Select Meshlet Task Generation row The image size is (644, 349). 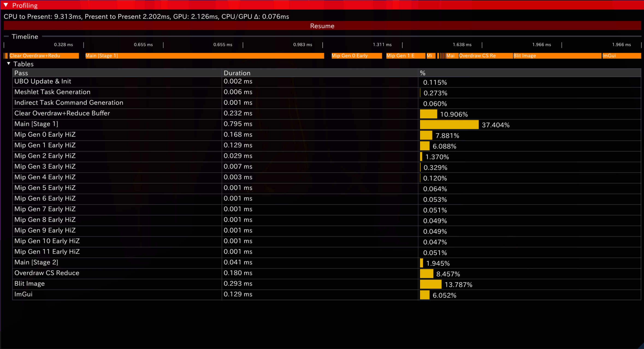pos(52,92)
